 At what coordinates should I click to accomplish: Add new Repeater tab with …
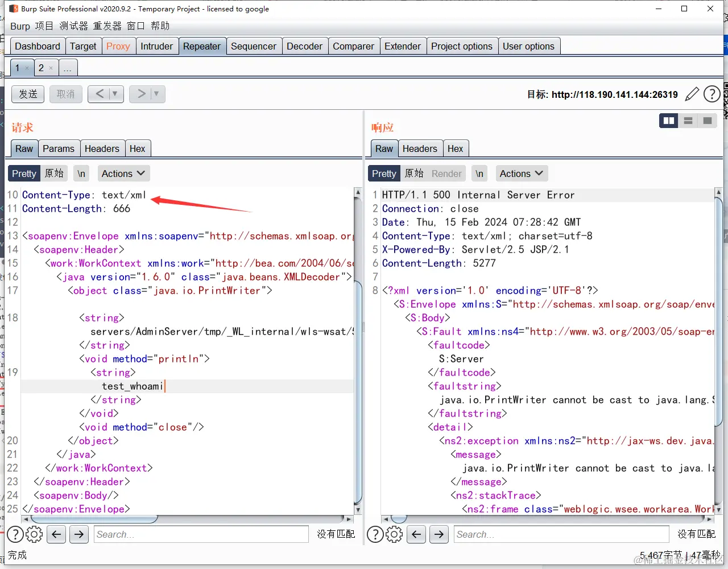(68, 68)
